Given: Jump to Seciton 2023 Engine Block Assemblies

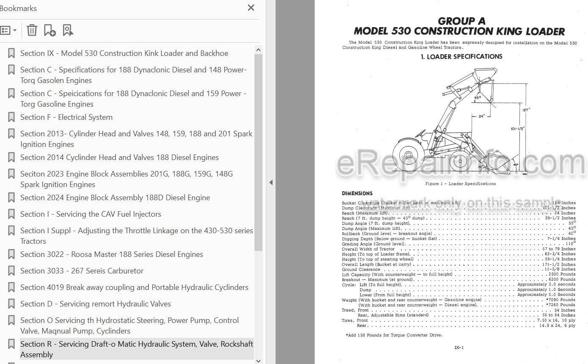Looking at the screenshot, I should point(127,179).
